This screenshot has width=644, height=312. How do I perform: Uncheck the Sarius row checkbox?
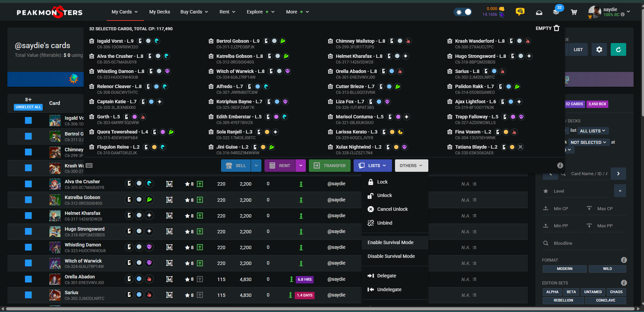pyautogui.click(x=28, y=295)
